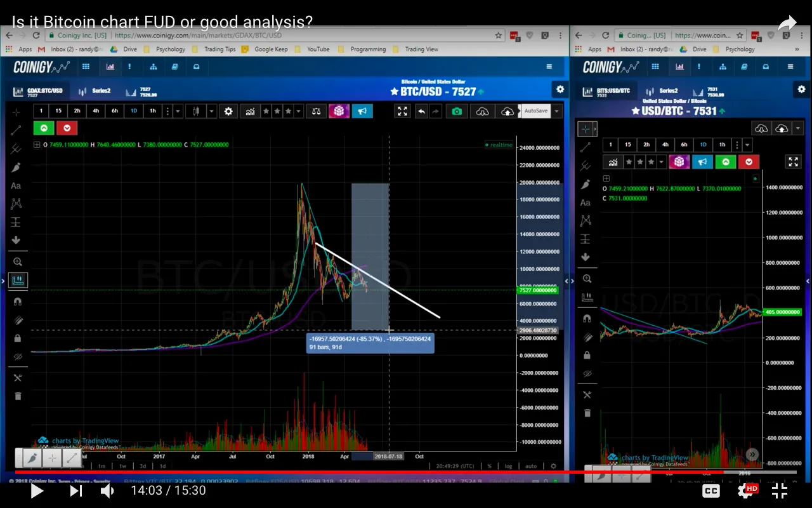
Task: Set left chart interval to 15
Action: (x=59, y=111)
